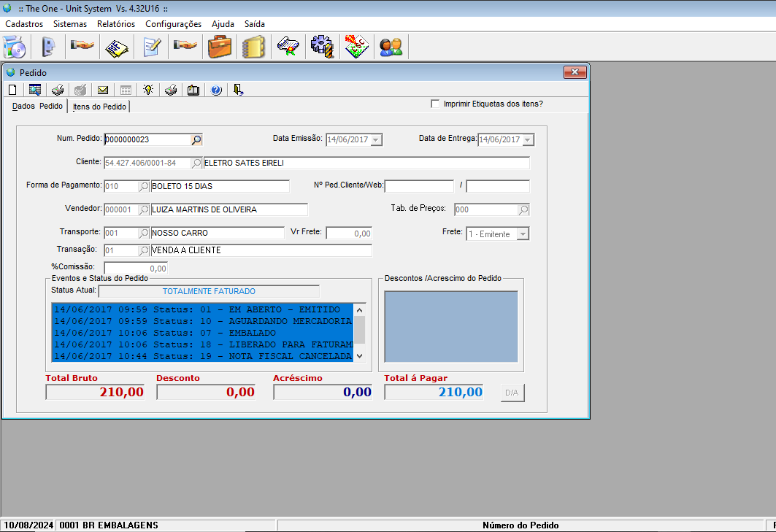Open the gear settings toolbar icon
Screen dimensions: 776x532
(x=322, y=47)
